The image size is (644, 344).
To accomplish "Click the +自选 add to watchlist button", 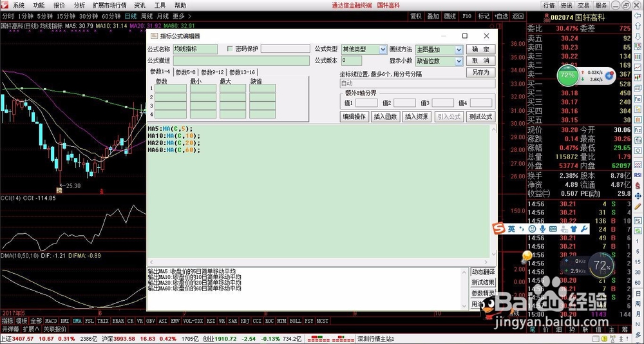I will click(501, 17).
